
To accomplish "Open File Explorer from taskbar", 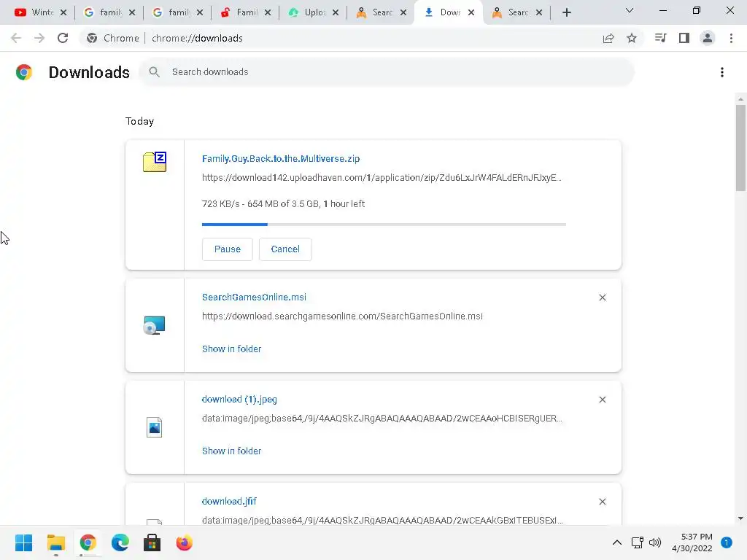I will (x=55, y=542).
